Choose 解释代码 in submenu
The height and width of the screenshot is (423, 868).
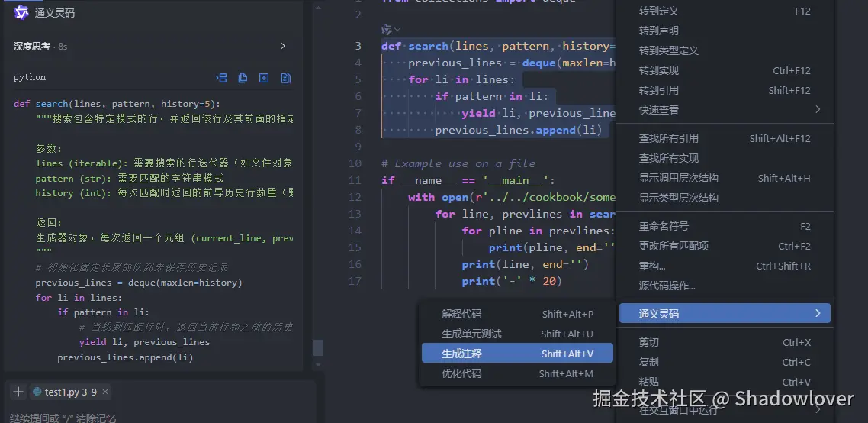(517, 314)
